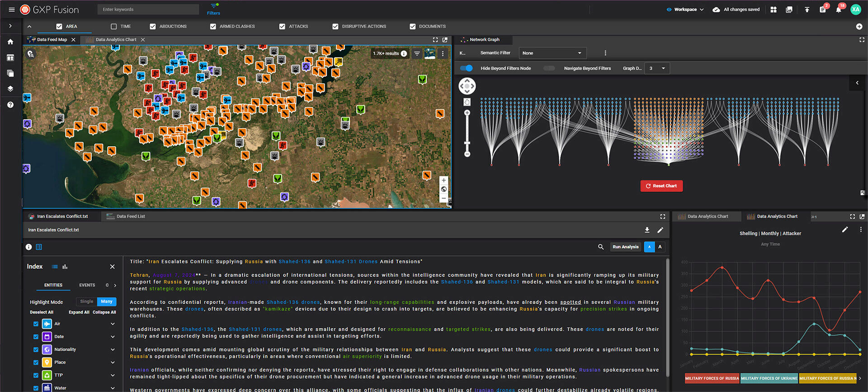This screenshot has width=868, height=392.
Task: Open the Semantic Filter dropdown
Action: [552, 53]
